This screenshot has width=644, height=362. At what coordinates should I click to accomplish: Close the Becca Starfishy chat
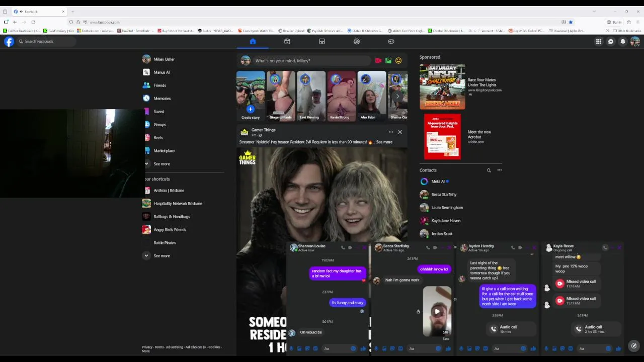point(449,247)
